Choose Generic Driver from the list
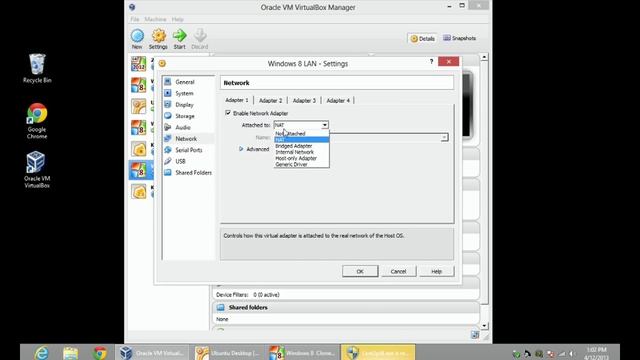The width and height of the screenshot is (640, 360). (302, 164)
